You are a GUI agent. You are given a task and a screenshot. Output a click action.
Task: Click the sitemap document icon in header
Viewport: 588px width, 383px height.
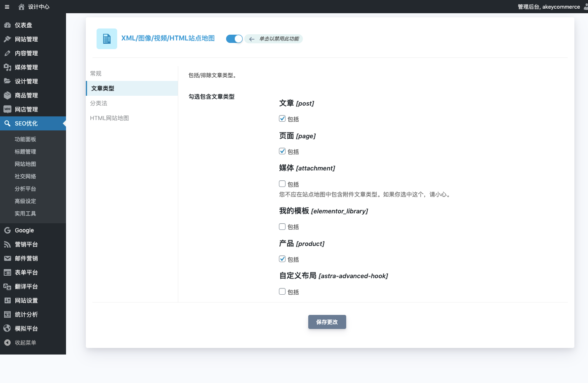[x=107, y=39]
